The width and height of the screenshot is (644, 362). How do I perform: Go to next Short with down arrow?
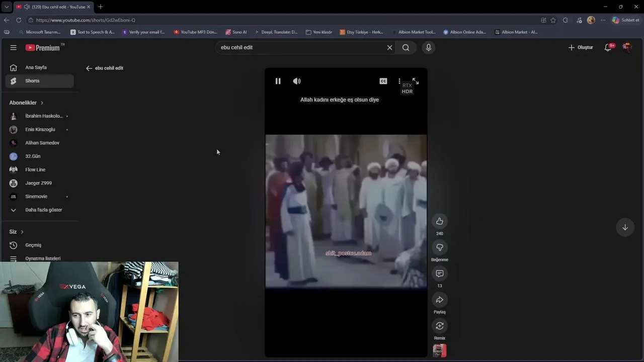[625, 227]
